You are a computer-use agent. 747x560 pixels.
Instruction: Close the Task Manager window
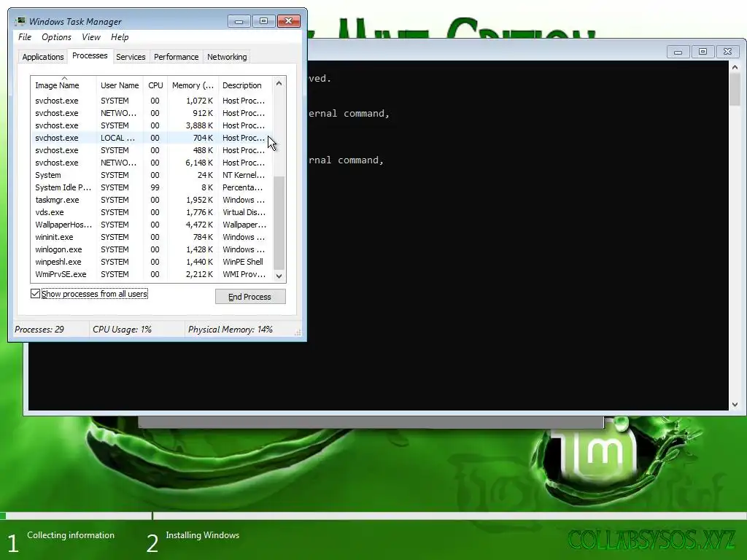click(289, 21)
